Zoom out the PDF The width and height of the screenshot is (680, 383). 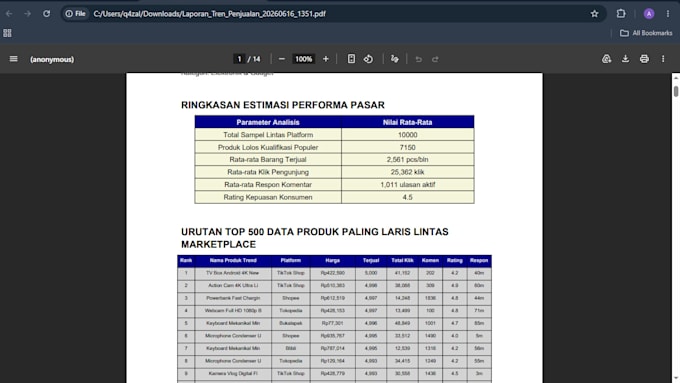point(282,59)
